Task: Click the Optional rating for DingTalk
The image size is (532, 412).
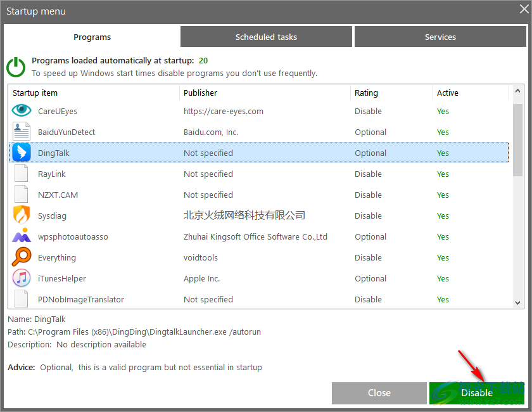Action: tap(370, 153)
